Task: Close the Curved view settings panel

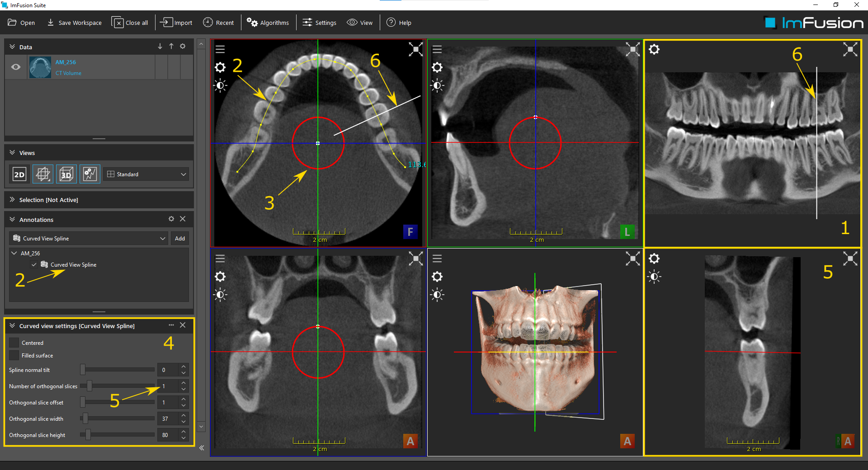Action: coord(183,325)
